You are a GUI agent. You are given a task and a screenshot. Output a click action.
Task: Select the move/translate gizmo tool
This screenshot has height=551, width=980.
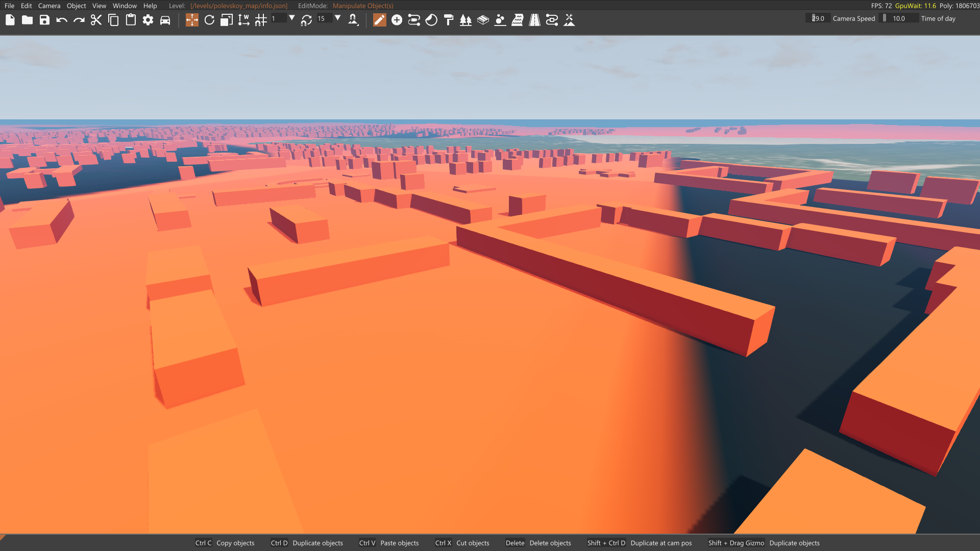pyautogui.click(x=192, y=20)
